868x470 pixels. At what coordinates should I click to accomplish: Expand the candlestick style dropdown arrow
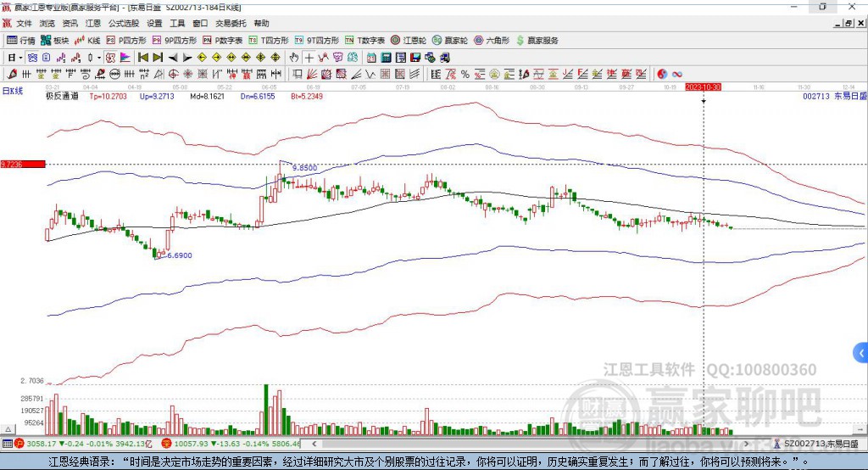point(99,58)
